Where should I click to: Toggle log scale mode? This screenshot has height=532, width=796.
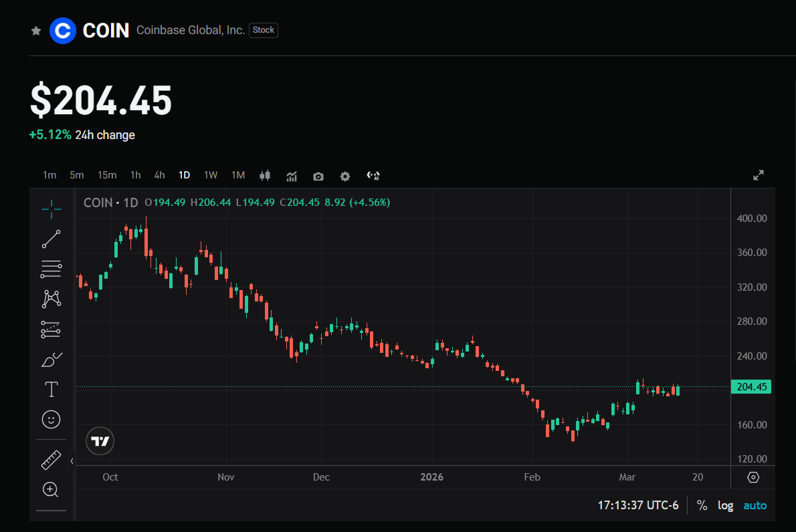tap(725, 506)
